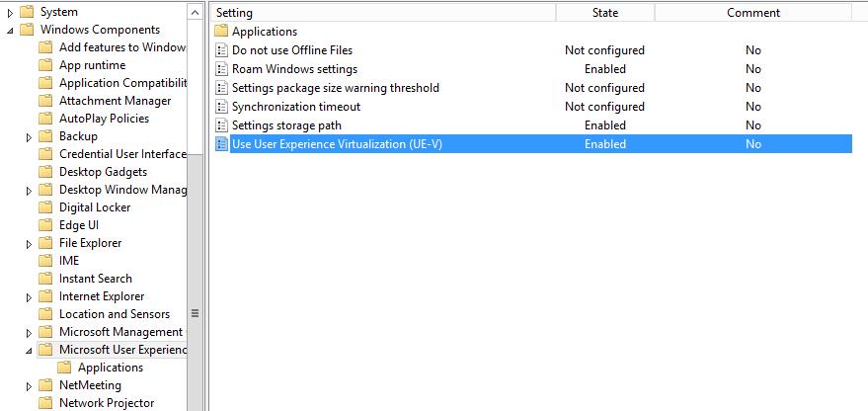Click the Settings storage path policy icon
The height and width of the screenshot is (411, 868).
221,125
